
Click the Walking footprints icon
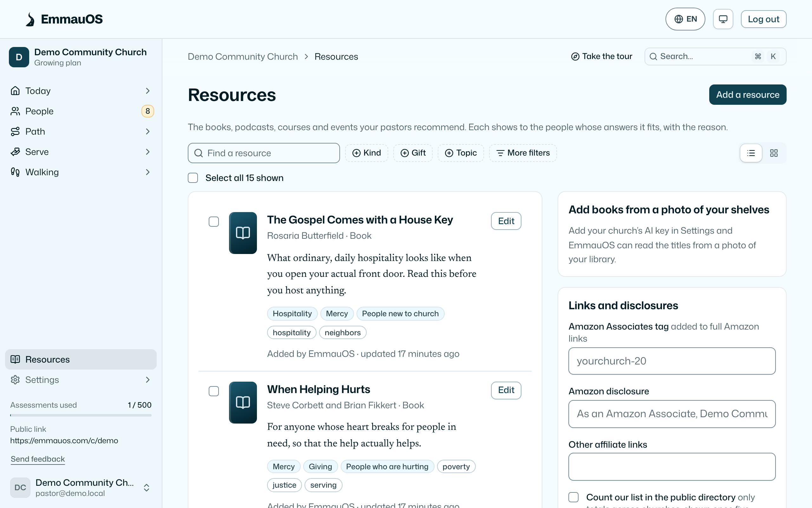pos(15,172)
